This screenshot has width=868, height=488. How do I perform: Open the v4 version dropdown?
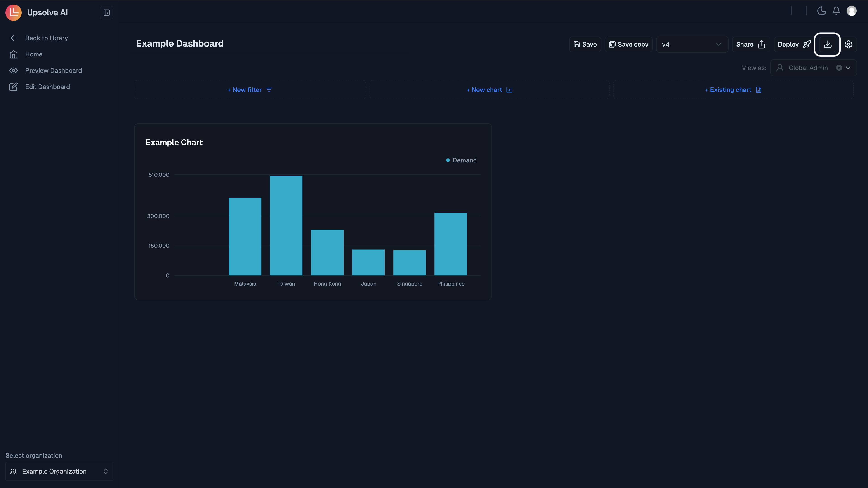click(x=691, y=45)
